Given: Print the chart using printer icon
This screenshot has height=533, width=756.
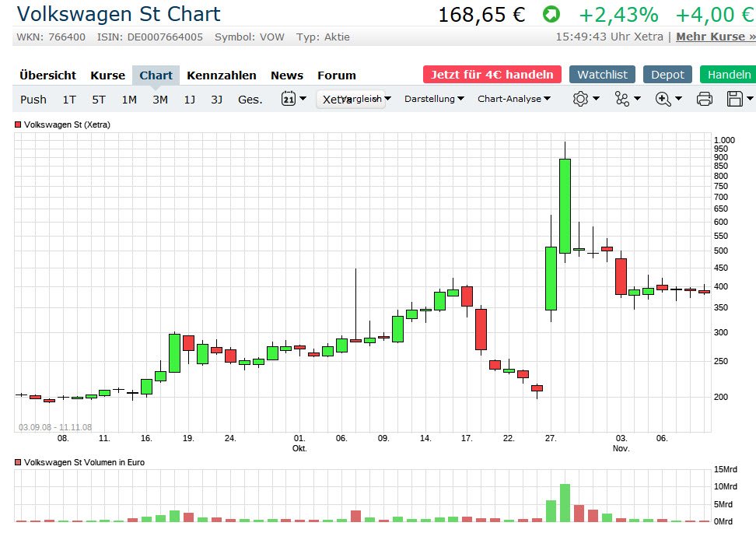Looking at the screenshot, I should click(705, 99).
